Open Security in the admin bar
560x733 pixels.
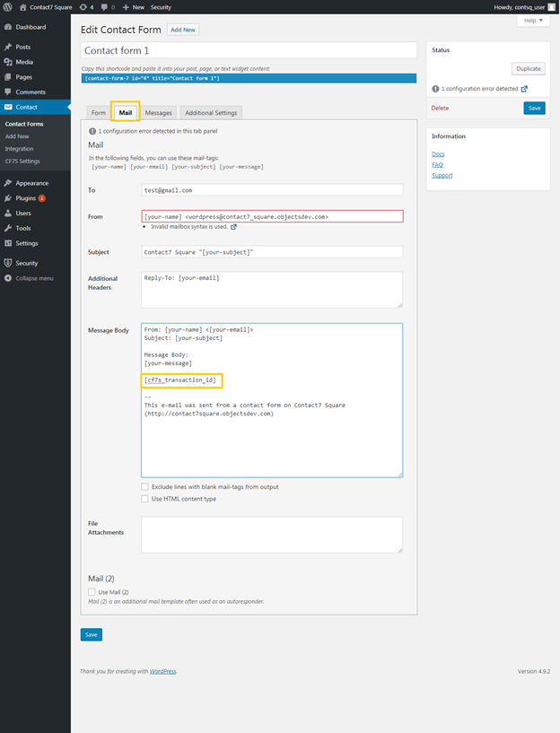point(161,7)
